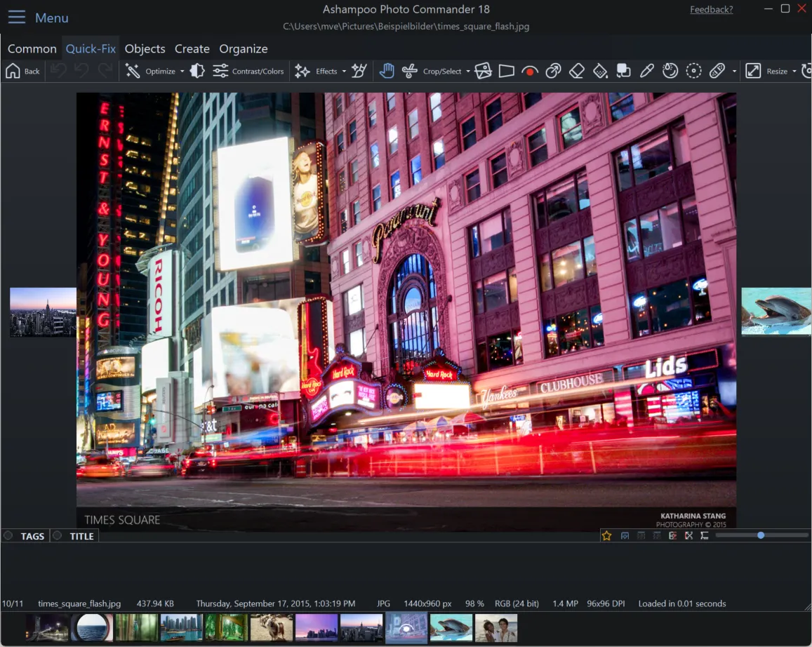Pick the eyedropper color tool
The width and height of the screenshot is (812, 647).
[x=647, y=71]
